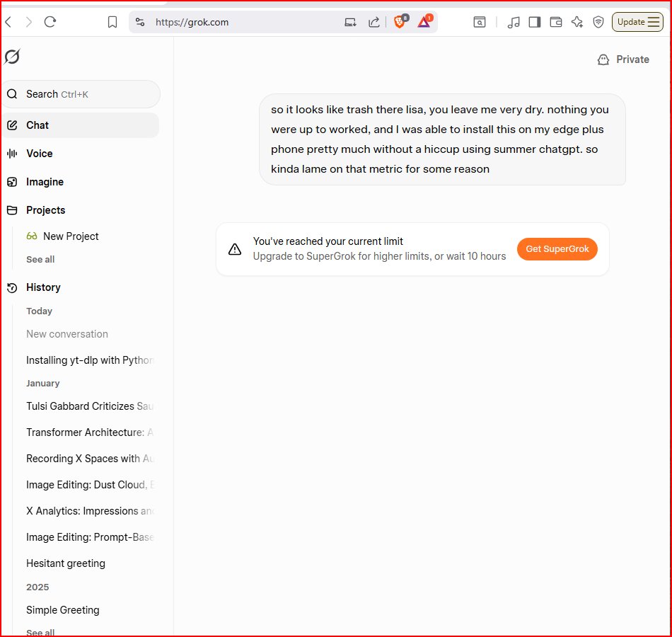Screen dimensions: 672x637
Task: Click the Grok logo in sidebar
Action: pyautogui.click(x=12, y=57)
